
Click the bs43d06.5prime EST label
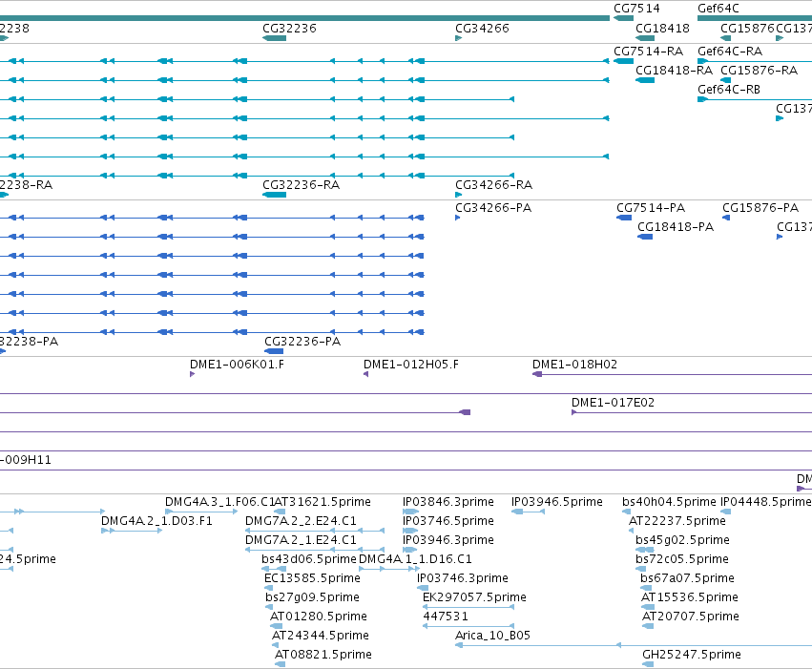pyautogui.click(x=308, y=559)
